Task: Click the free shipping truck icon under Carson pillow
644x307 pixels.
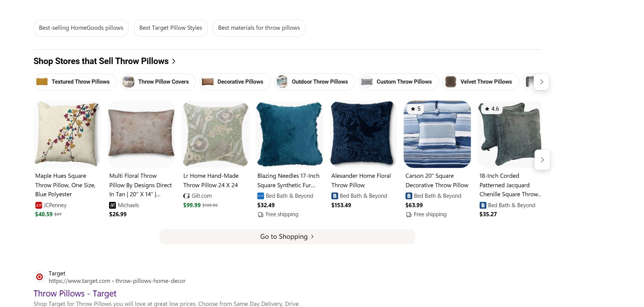Action: [409, 214]
